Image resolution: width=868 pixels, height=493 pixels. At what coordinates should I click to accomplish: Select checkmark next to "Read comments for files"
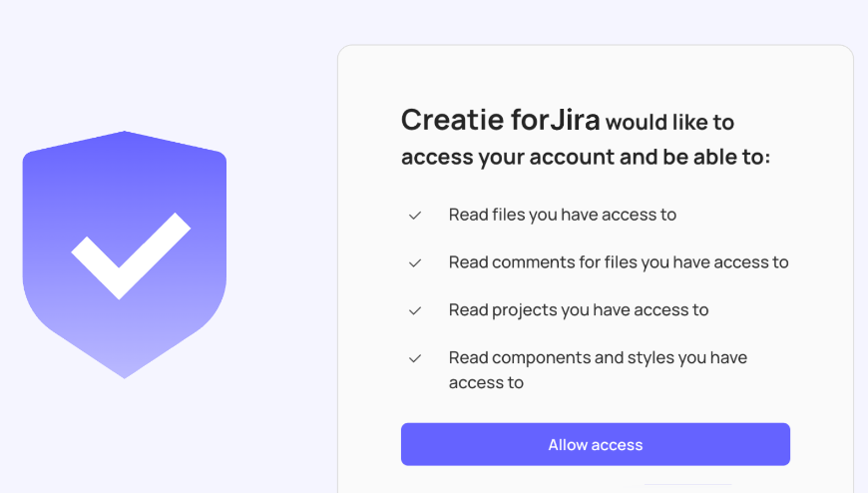pyautogui.click(x=415, y=262)
